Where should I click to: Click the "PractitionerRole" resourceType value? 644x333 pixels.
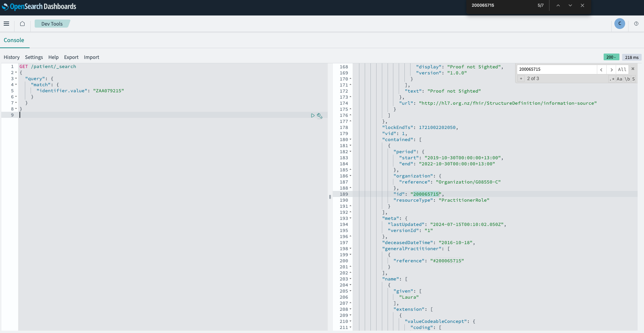pyautogui.click(x=464, y=200)
